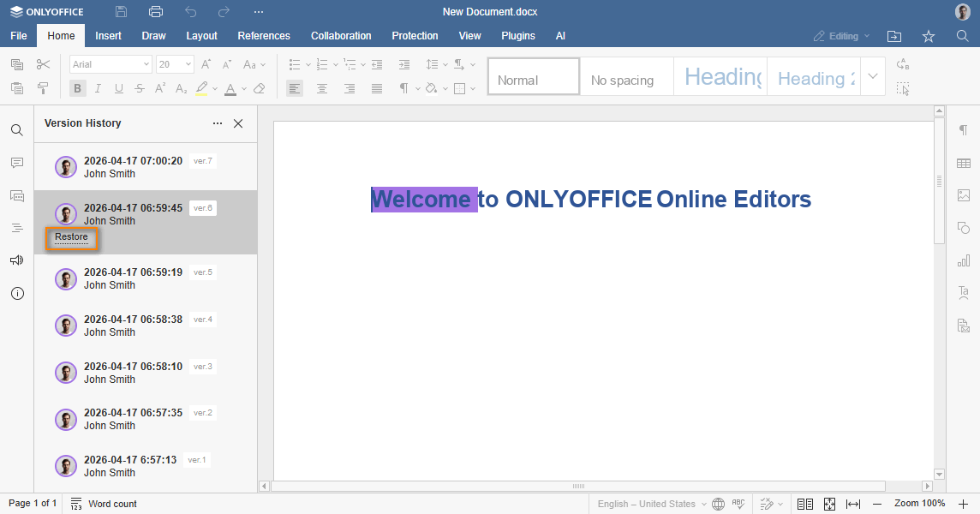Open the Find magnifier in left sidebar

click(x=17, y=130)
